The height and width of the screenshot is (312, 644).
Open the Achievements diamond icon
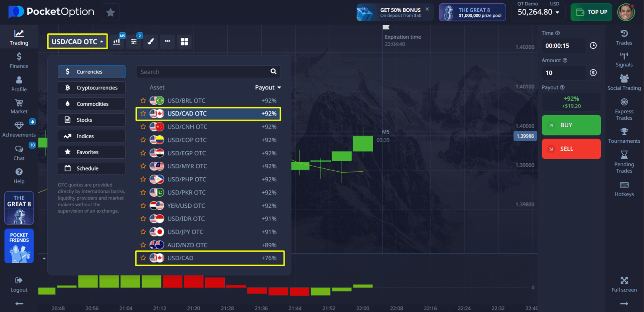(19, 129)
